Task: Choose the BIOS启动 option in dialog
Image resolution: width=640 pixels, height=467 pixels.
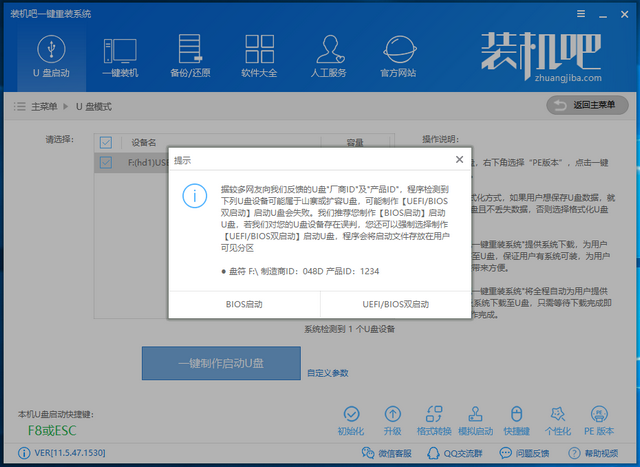Action: (x=244, y=303)
